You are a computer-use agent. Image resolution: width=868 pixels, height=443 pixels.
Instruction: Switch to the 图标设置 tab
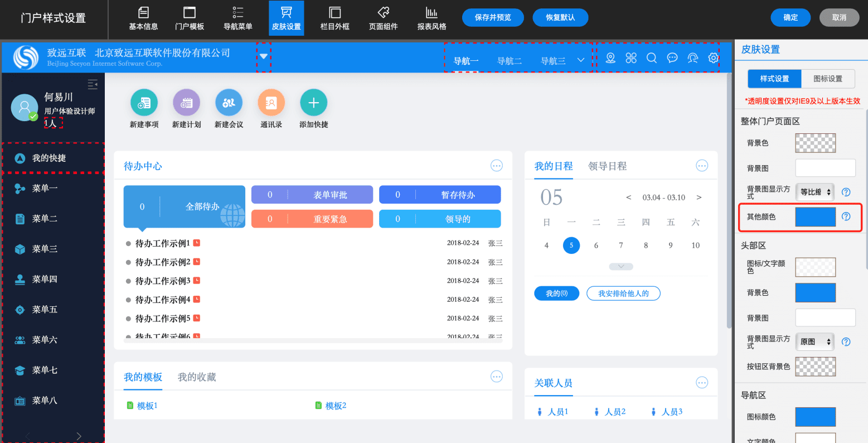828,79
